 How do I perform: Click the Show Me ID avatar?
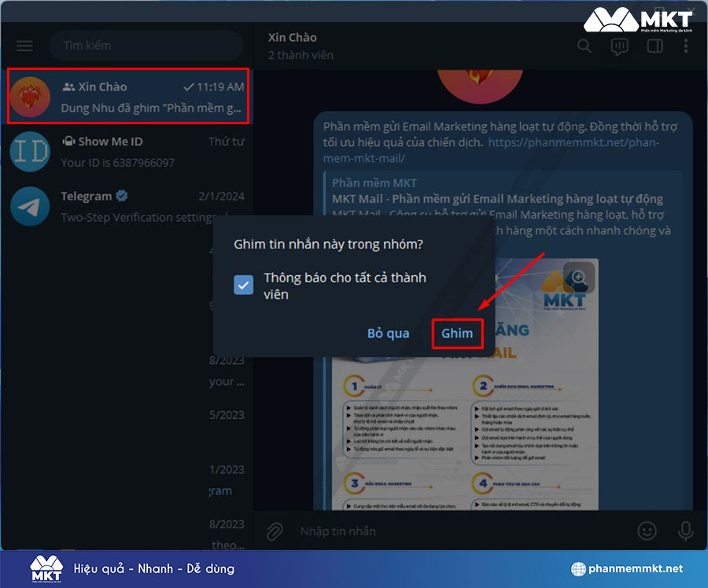[30, 152]
